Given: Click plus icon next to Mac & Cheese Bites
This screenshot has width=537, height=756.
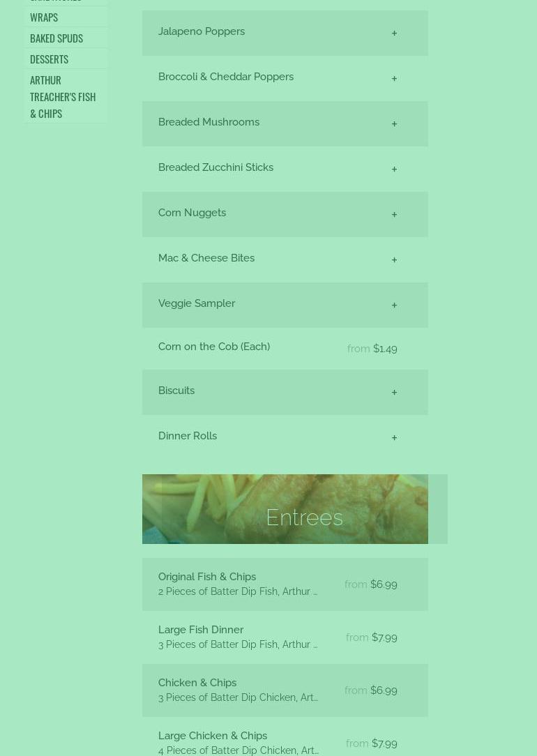Looking at the screenshot, I should 394,260.
